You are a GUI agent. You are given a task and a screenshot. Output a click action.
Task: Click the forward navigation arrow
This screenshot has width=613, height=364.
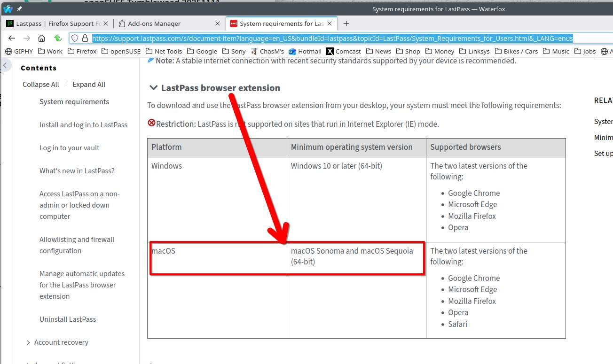tap(27, 39)
